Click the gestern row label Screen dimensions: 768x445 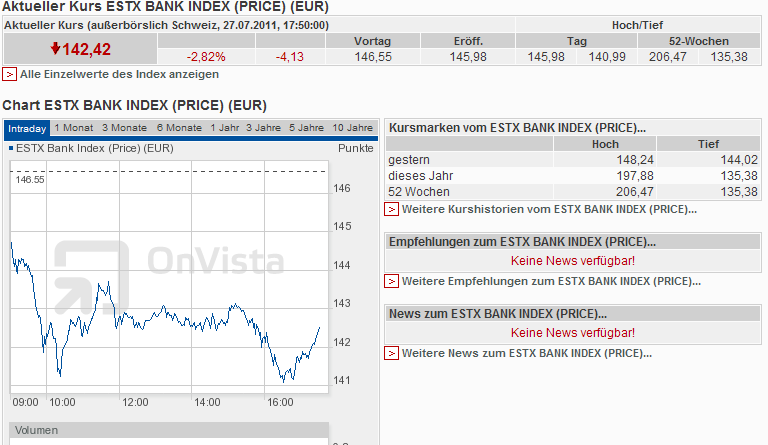coord(409,160)
